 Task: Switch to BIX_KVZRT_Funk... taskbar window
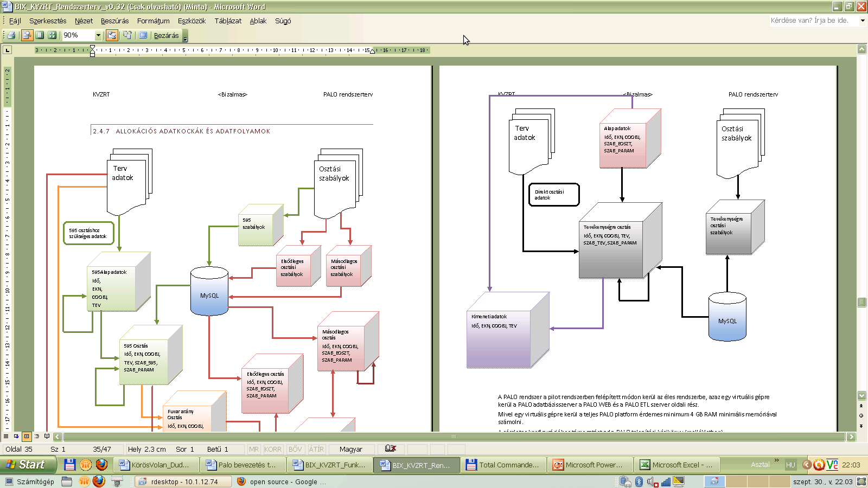pos(329,465)
